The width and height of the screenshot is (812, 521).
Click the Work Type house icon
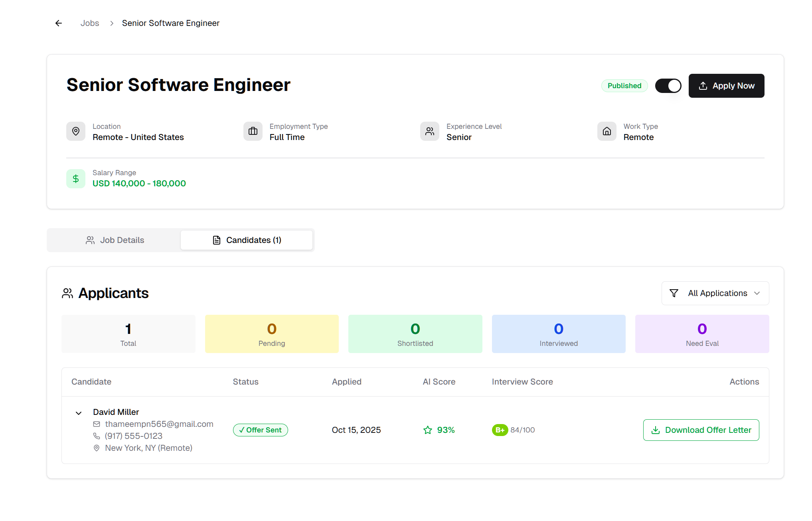click(x=607, y=131)
